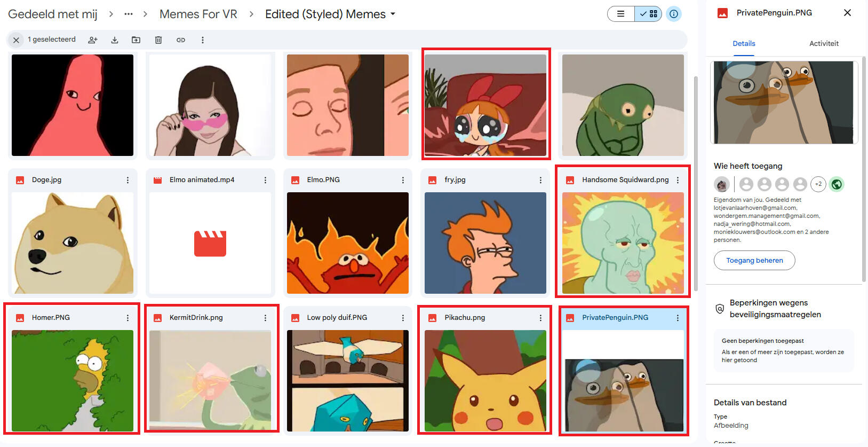Switch to grid layout view

pos(649,14)
